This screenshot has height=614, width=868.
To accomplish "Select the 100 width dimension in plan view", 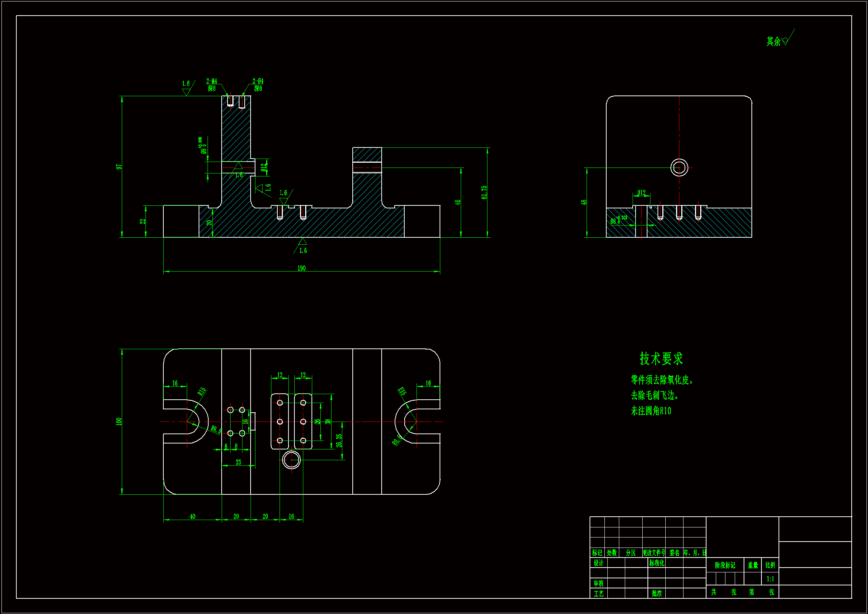I will (119, 422).
